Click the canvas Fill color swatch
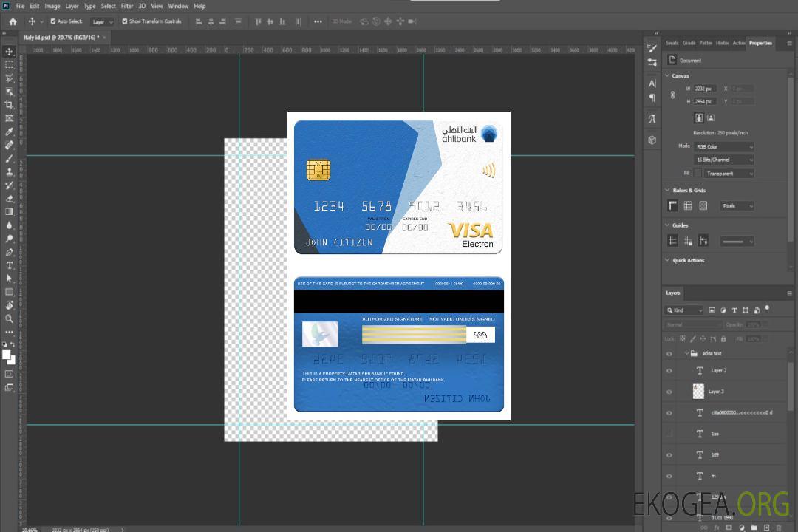This screenshot has height=532, width=798. point(698,174)
